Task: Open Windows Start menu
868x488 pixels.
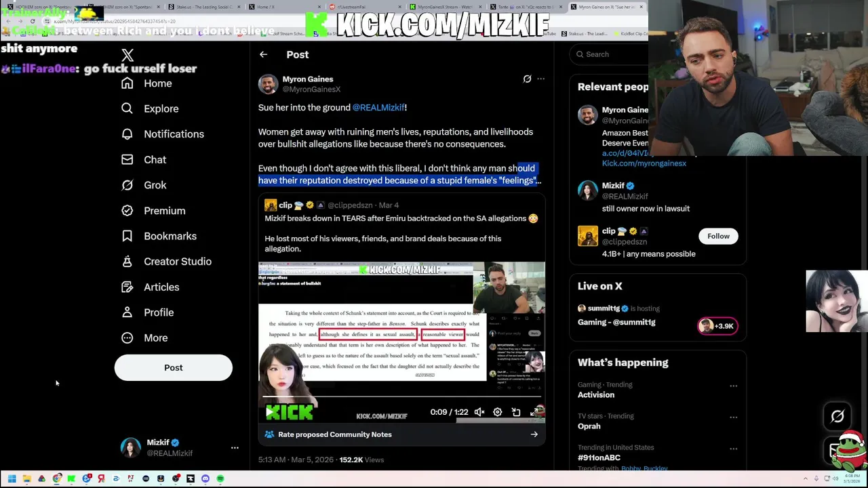Action: pos(12,479)
